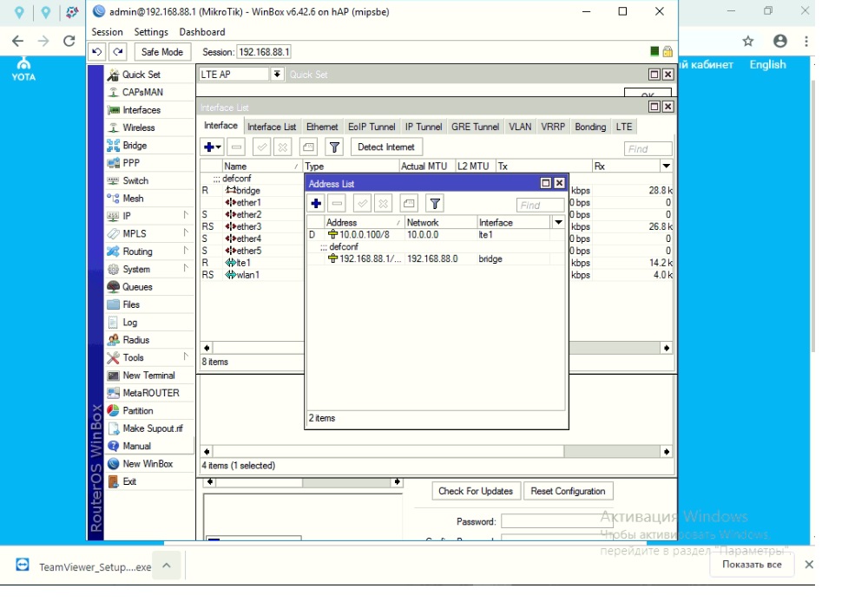
Task: Expand Tools submenu
Action: 149,357
